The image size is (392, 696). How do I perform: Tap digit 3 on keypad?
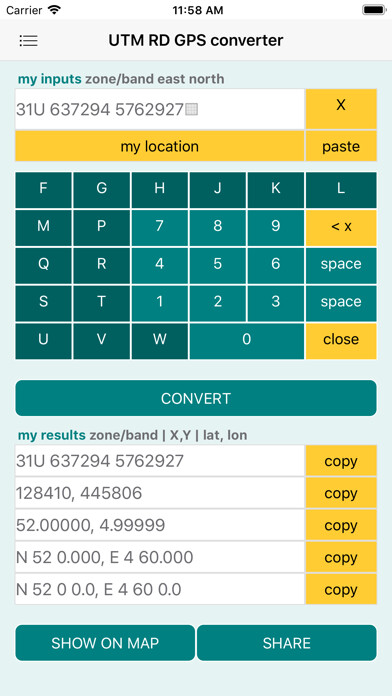pyautogui.click(x=276, y=303)
